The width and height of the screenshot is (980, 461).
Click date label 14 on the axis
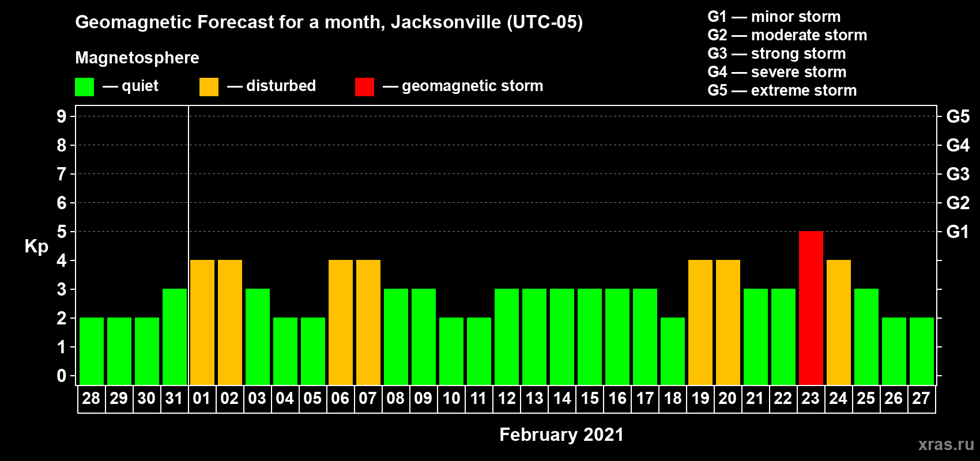click(561, 399)
